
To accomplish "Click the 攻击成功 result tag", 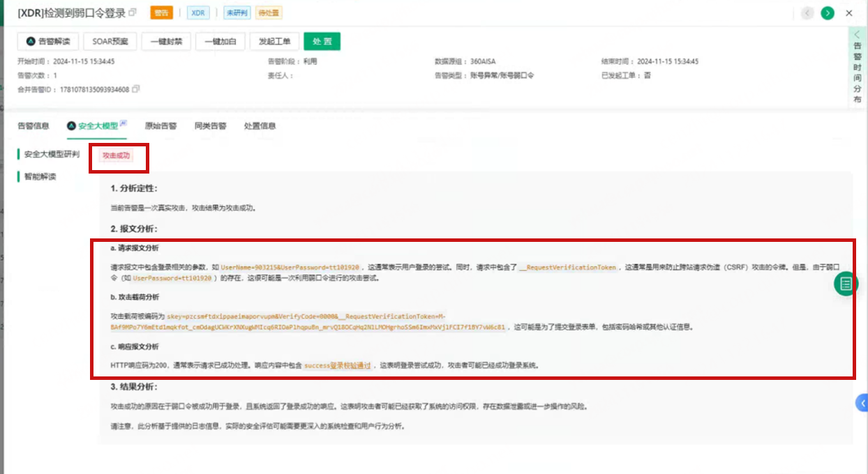I will (x=116, y=155).
